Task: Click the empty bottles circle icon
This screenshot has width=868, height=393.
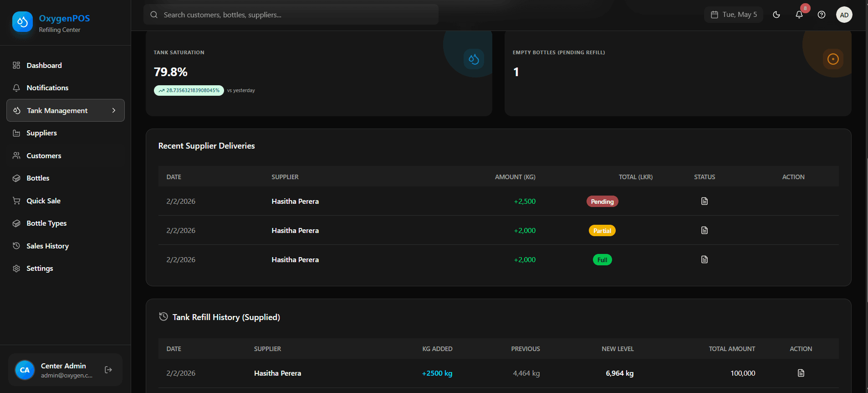Action: coord(833,59)
